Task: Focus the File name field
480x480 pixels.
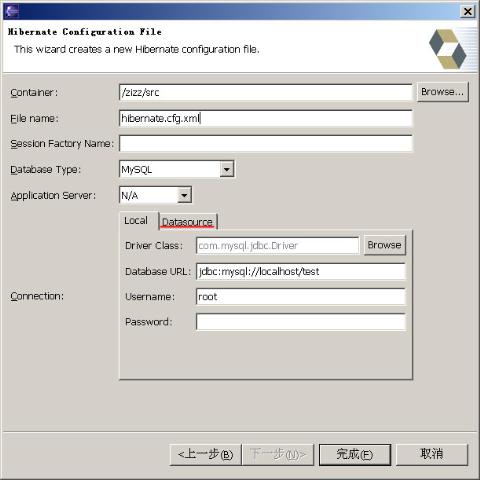Action: click(266, 118)
